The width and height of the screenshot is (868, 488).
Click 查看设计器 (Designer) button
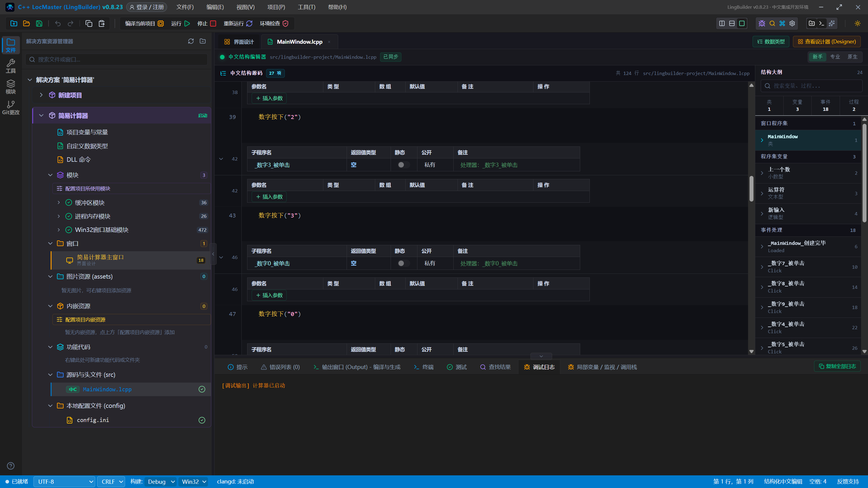tap(826, 42)
